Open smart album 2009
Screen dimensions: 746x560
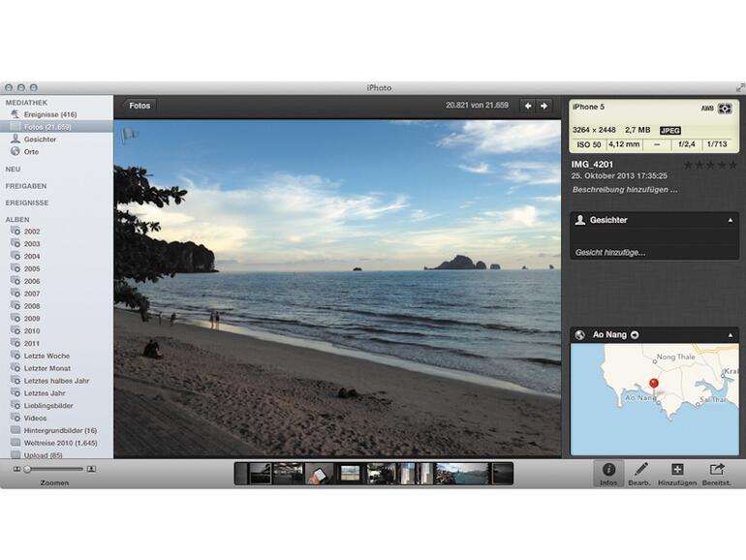32,319
